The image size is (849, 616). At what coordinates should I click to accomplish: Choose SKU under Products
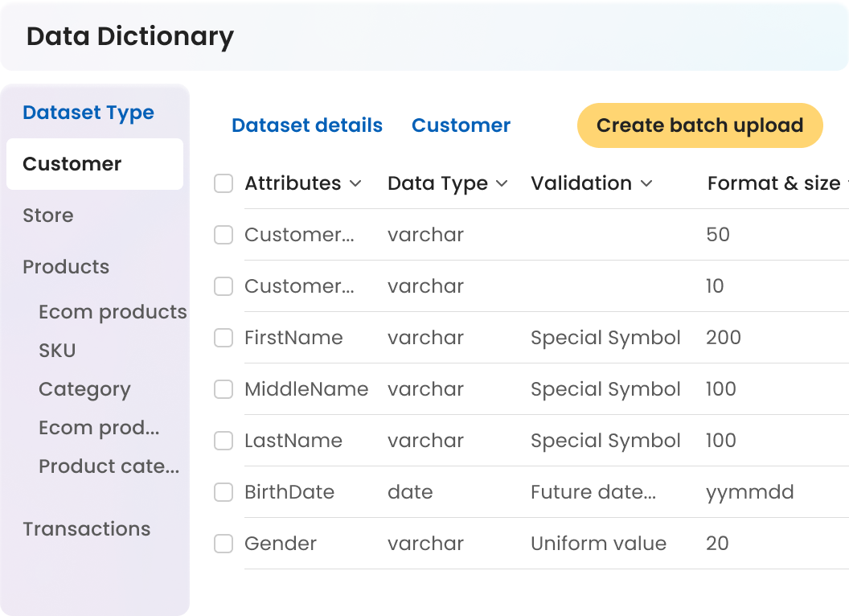57,351
